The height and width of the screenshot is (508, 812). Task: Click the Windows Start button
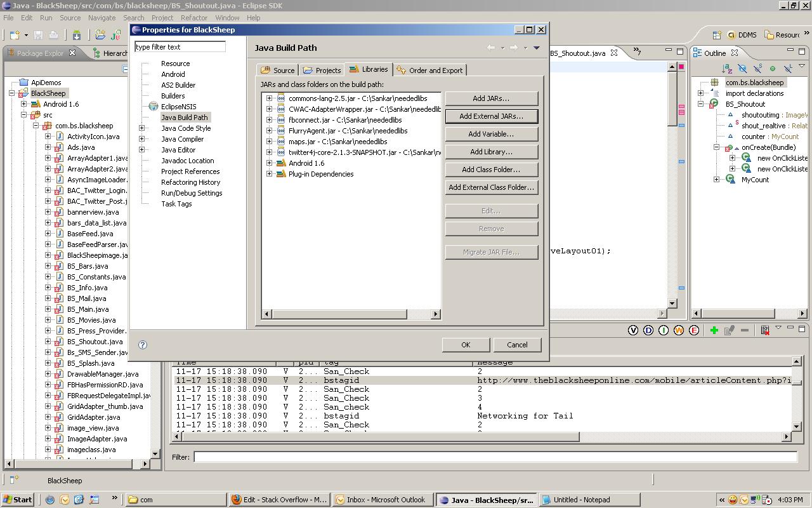pyautogui.click(x=17, y=500)
